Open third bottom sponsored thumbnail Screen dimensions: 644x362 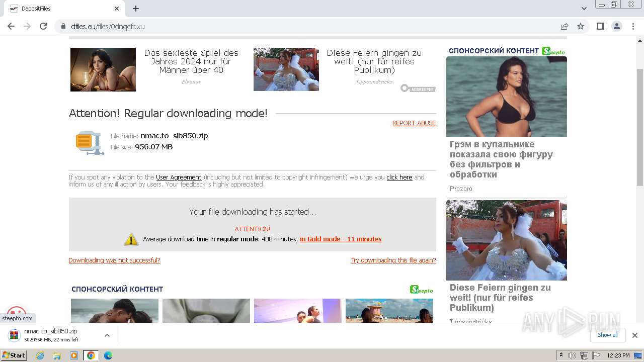[298, 311]
